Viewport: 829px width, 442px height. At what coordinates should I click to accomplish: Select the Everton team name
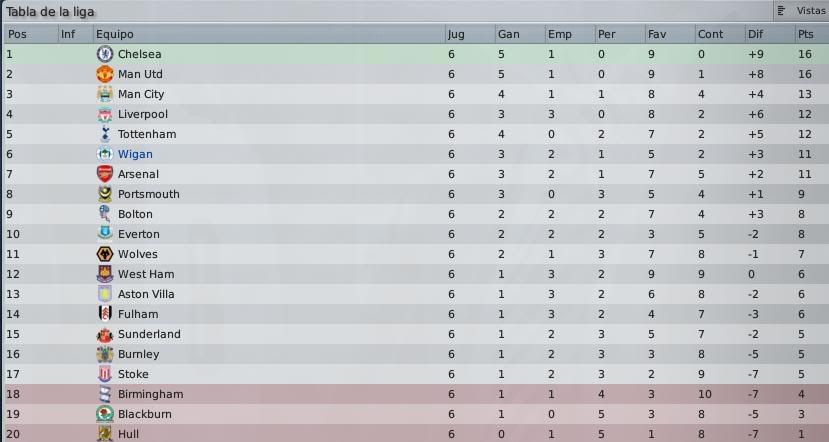(139, 234)
